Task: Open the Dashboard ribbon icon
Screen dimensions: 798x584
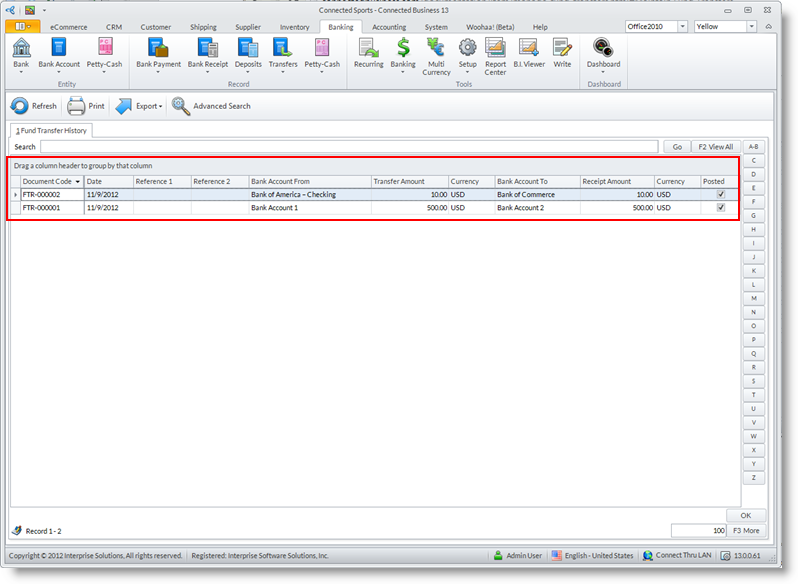Action: (603, 46)
